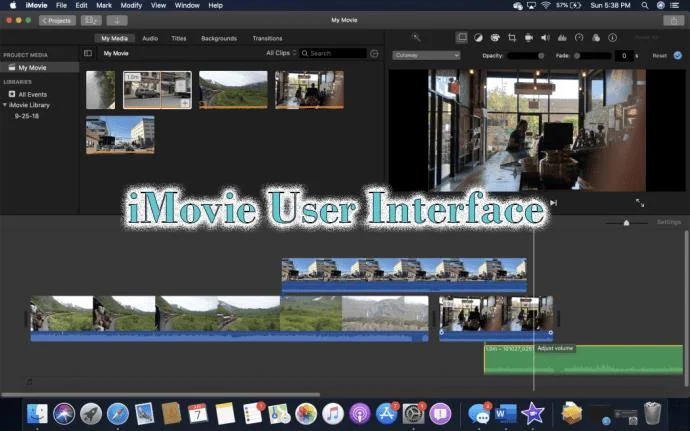Viewport: 690px width, 431px height.
Task: Select the building cutaway clip in timeline
Action: [404, 276]
